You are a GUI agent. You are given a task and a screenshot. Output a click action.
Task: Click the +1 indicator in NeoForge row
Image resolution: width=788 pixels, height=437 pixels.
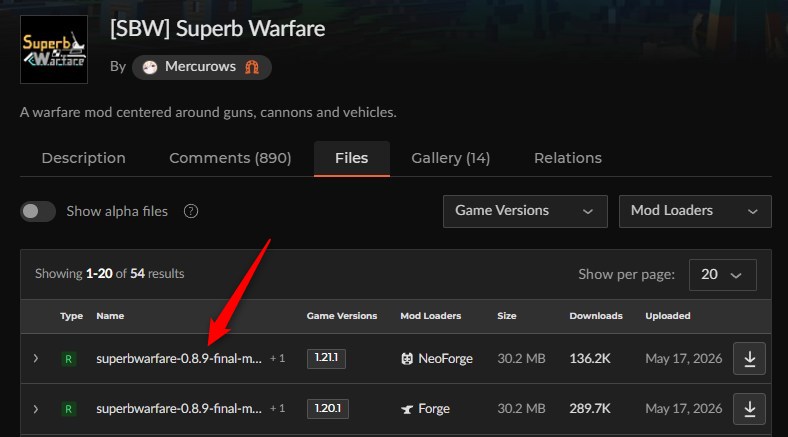click(277, 359)
